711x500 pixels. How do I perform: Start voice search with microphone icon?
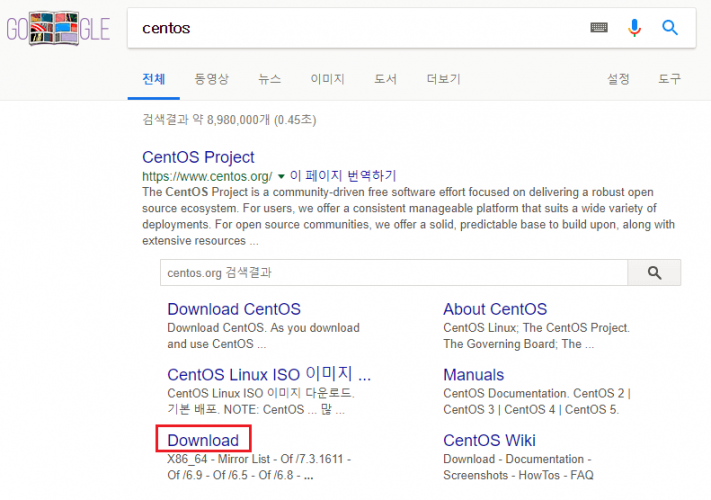634,28
